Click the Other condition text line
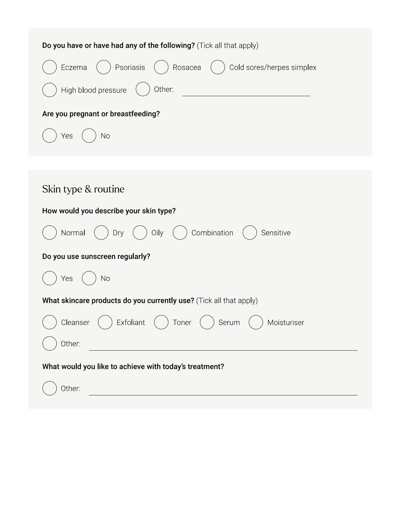 246,92
